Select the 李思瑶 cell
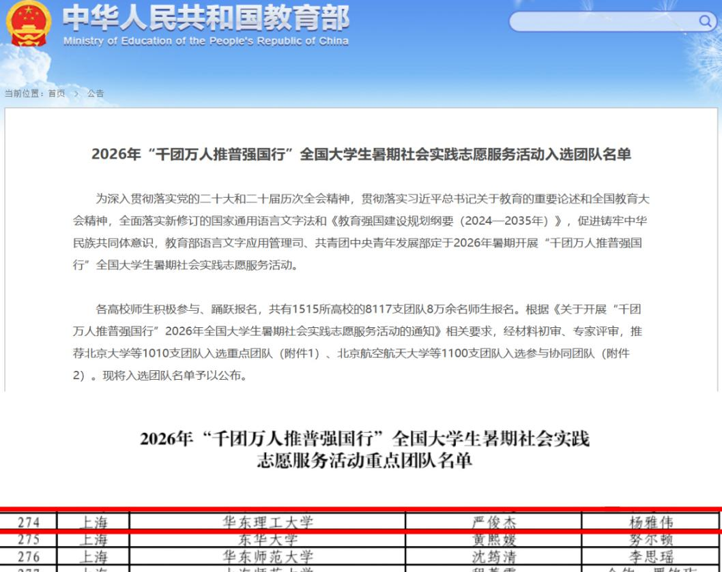The width and height of the screenshot is (722, 572). 651,556
